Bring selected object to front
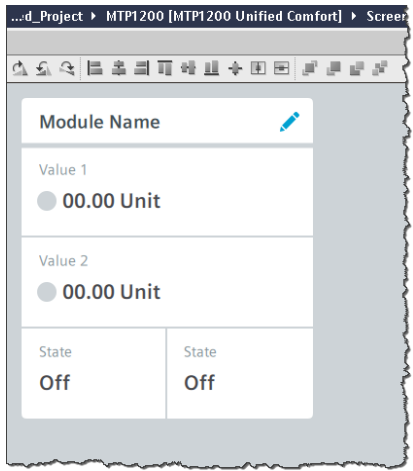Screen dimensions: 413x471 click(x=309, y=68)
